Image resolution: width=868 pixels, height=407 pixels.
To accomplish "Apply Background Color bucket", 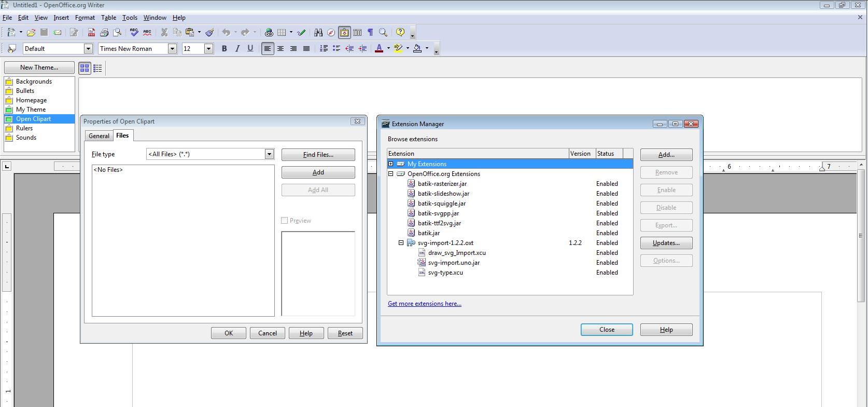I will click(x=417, y=48).
